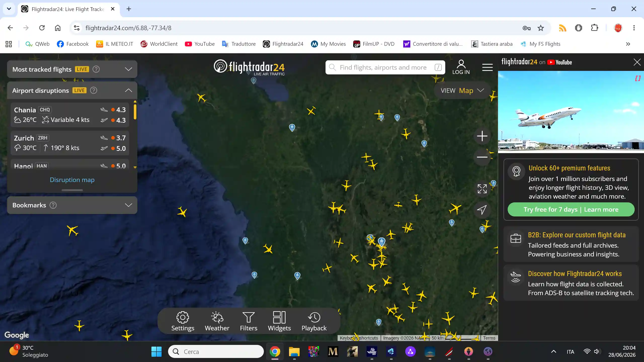The width and height of the screenshot is (644, 362).
Task: Select the Flightradar24 browser tab
Action: (x=68, y=9)
